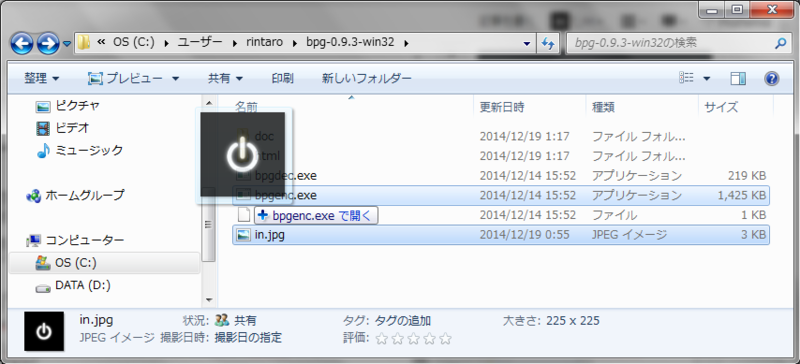Click the ミュージック note icon
The height and width of the screenshot is (364, 800).
click(x=43, y=151)
